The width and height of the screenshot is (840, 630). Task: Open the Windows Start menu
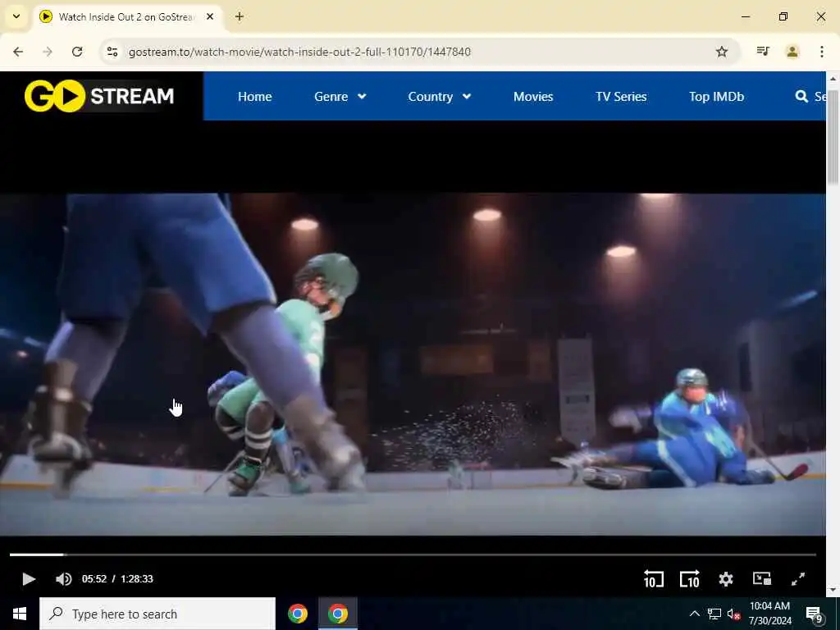tap(20, 614)
